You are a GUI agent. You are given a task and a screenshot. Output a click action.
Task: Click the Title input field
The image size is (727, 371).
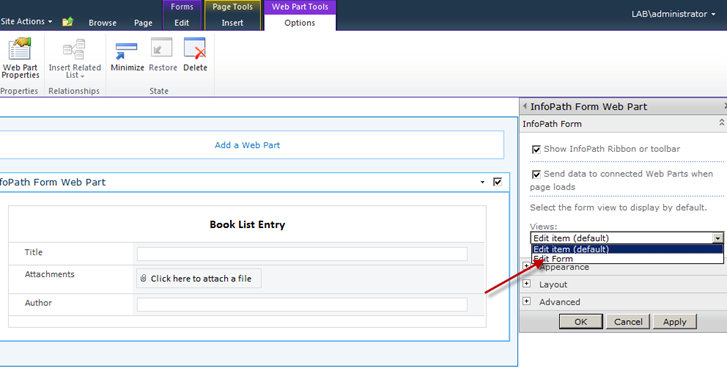tap(302, 254)
